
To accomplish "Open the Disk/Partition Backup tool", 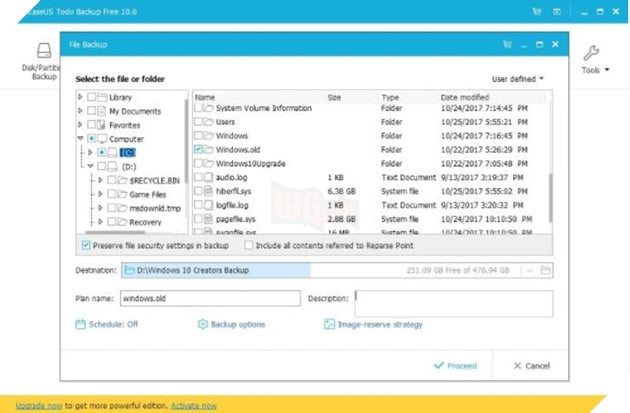I will (x=44, y=58).
